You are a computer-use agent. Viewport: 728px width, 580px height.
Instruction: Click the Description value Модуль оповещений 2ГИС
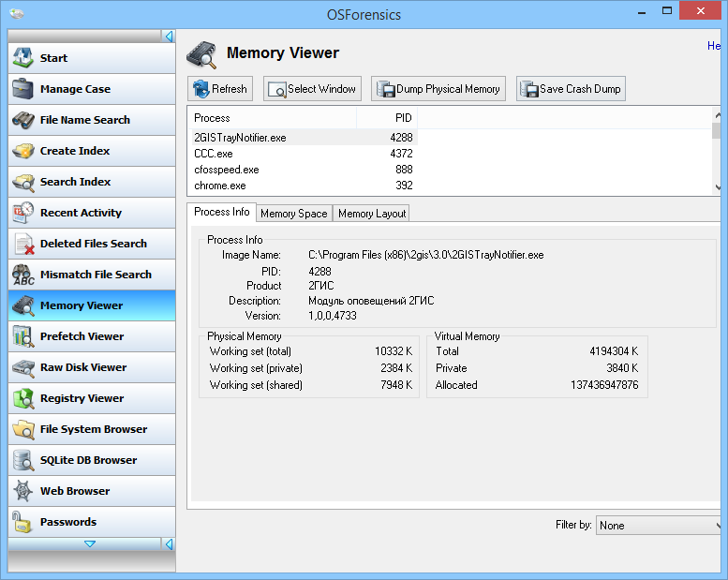[371, 301]
